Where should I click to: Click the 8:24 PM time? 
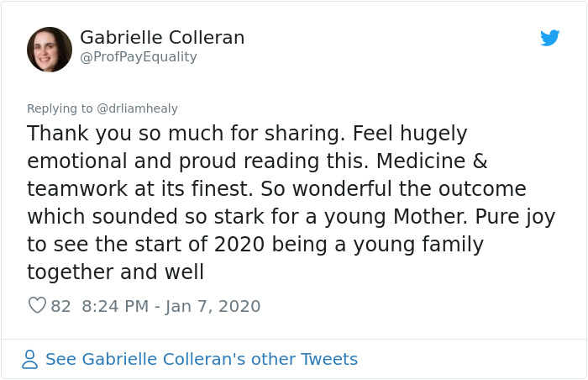116,306
